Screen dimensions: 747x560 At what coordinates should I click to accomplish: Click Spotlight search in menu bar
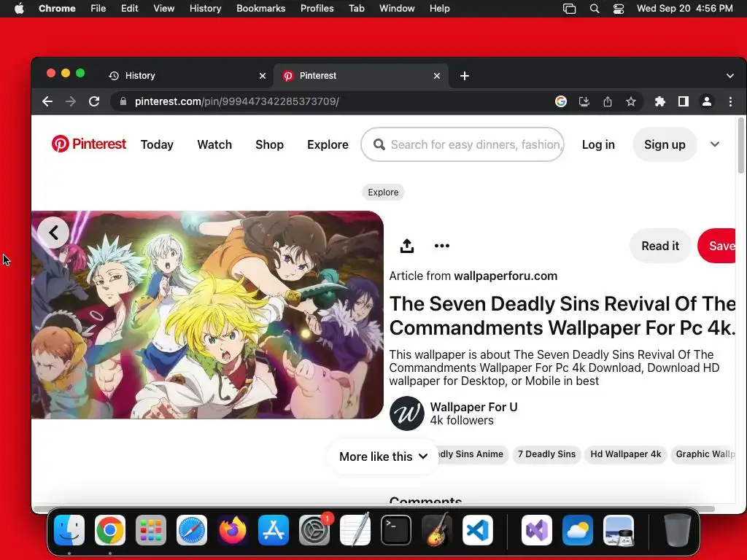(x=594, y=9)
